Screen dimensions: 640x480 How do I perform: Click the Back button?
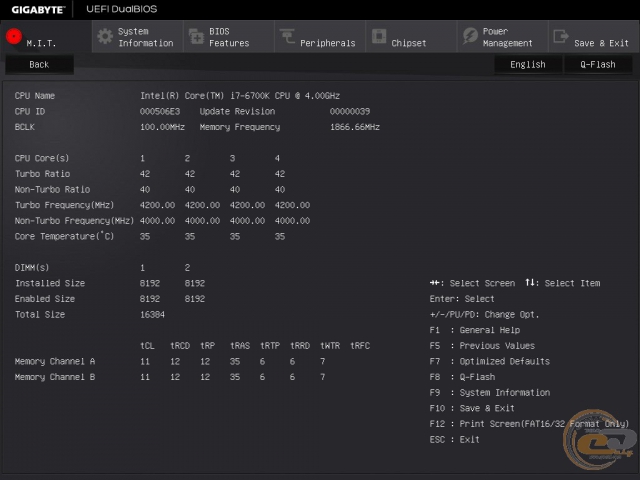coord(39,64)
